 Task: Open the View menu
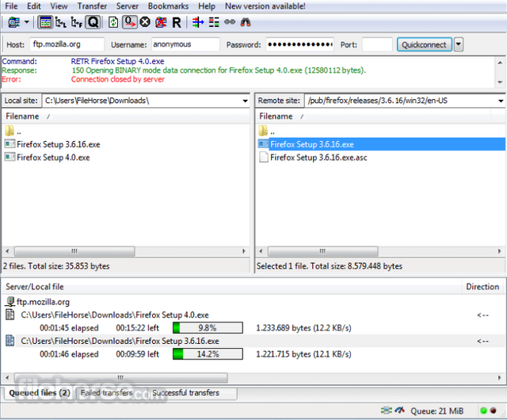point(59,6)
